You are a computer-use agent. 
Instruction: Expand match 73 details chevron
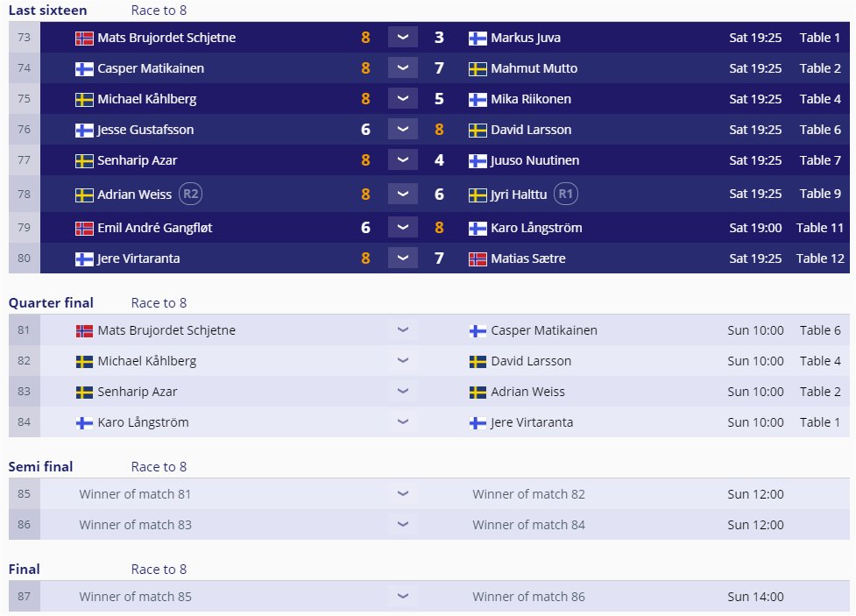pyautogui.click(x=402, y=38)
